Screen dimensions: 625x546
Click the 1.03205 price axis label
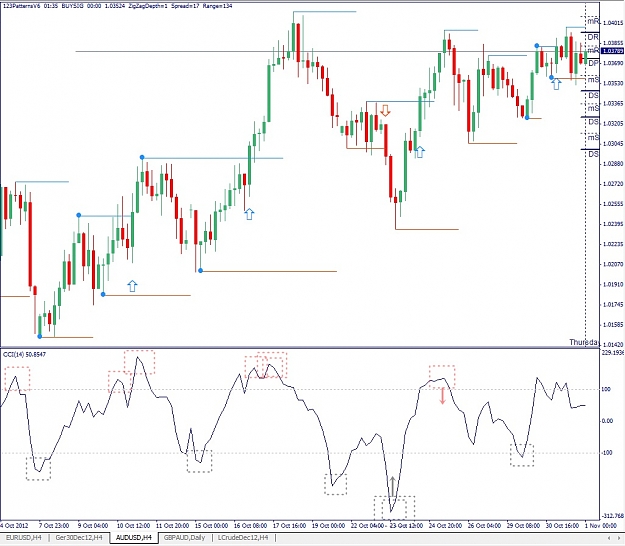(x=613, y=124)
